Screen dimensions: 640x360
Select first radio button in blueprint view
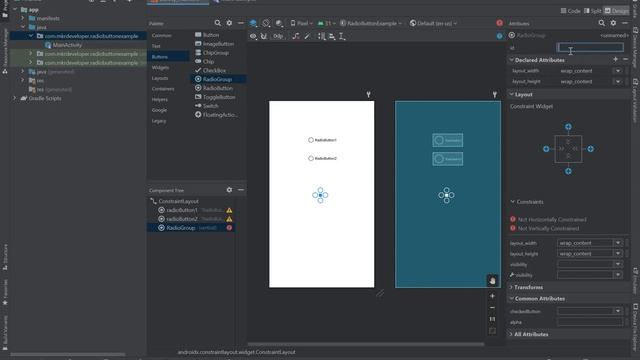pos(448,140)
